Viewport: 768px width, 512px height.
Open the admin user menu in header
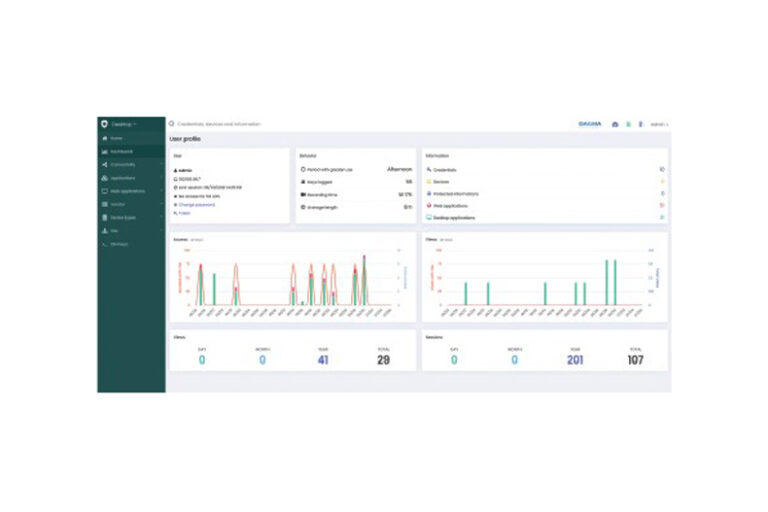658,124
